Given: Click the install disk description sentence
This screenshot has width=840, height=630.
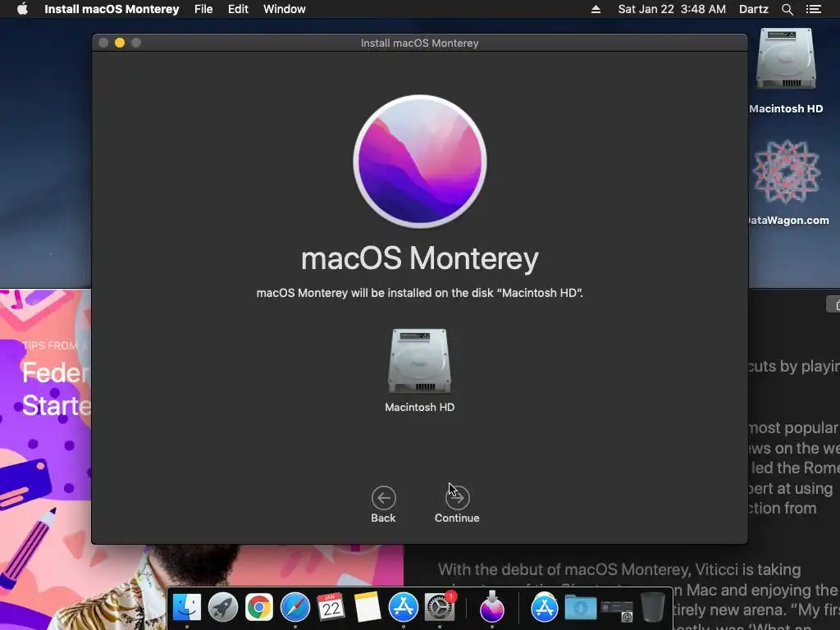Looking at the screenshot, I should coord(419,293).
